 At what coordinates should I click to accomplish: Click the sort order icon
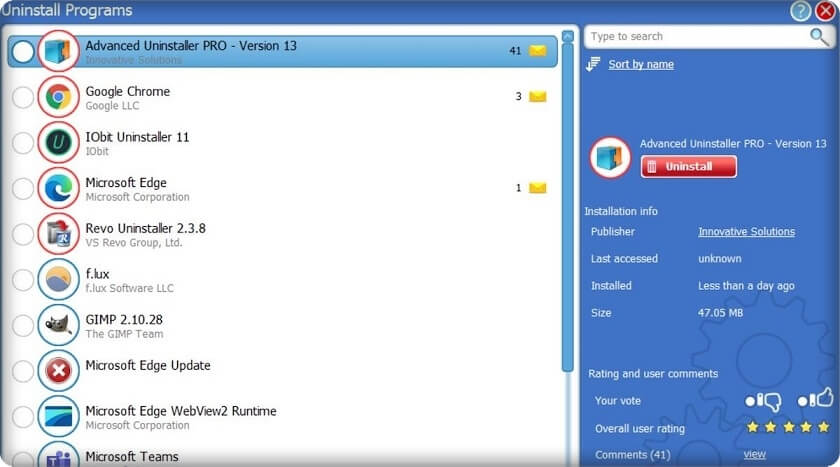(x=593, y=64)
